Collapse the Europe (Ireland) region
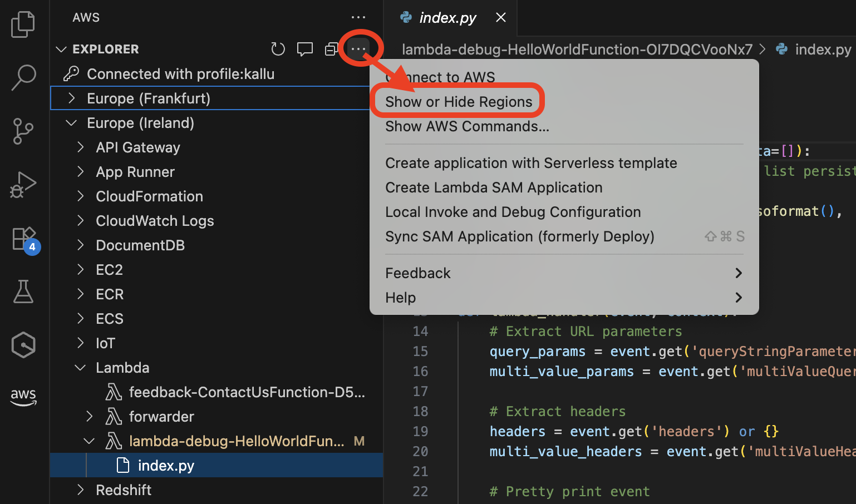The height and width of the screenshot is (504, 856). (71, 123)
